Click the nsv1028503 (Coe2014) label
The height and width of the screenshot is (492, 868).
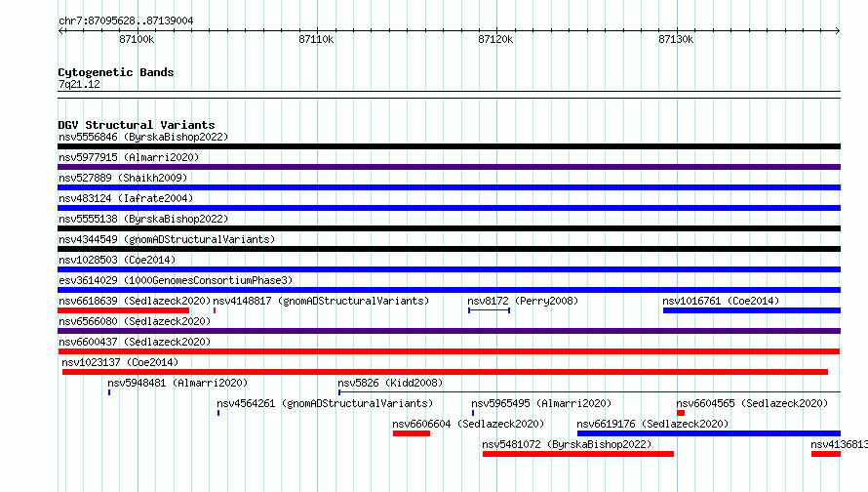(x=117, y=260)
